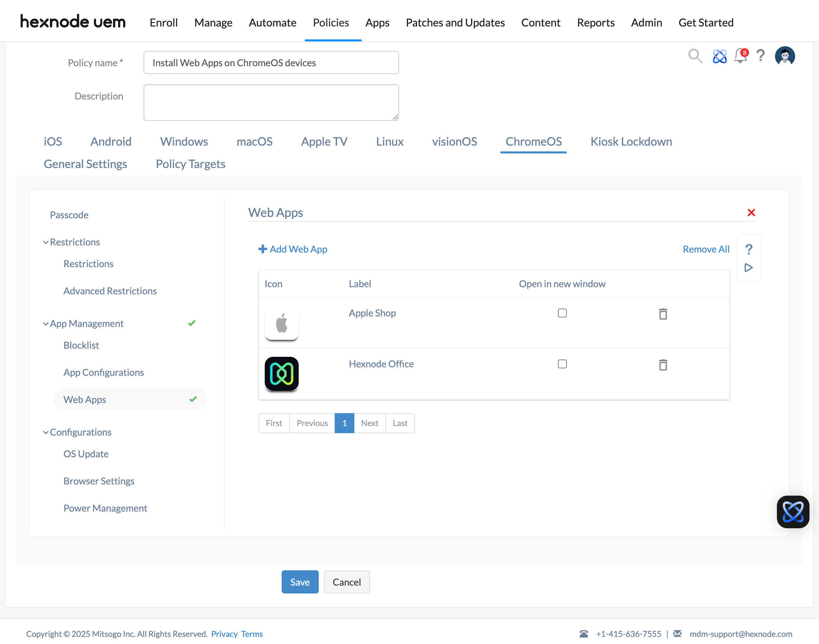
Task: Open the Apps menu
Action: click(377, 23)
